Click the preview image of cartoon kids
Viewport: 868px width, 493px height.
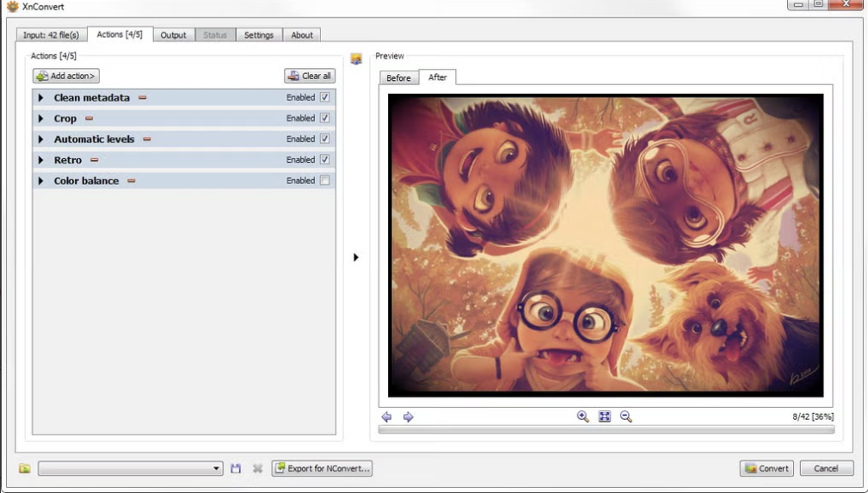pos(606,245)
